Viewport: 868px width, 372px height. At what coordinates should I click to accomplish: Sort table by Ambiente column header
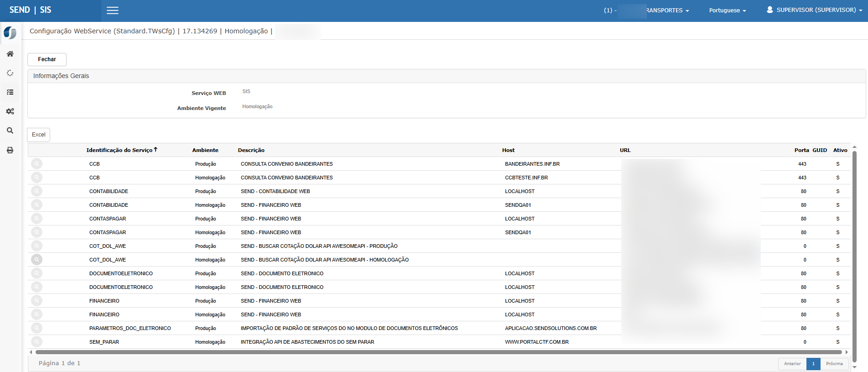pos(205,150)
